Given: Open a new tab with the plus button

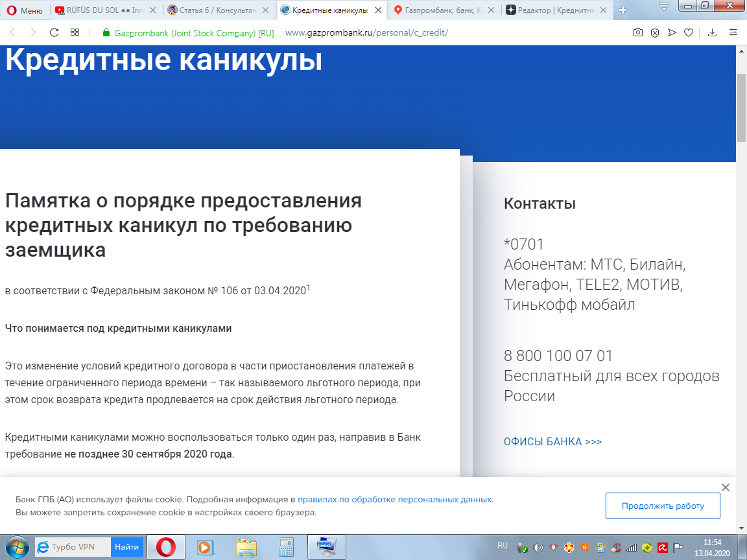Looking at the screenshot, I should click(x=622, y=10).
